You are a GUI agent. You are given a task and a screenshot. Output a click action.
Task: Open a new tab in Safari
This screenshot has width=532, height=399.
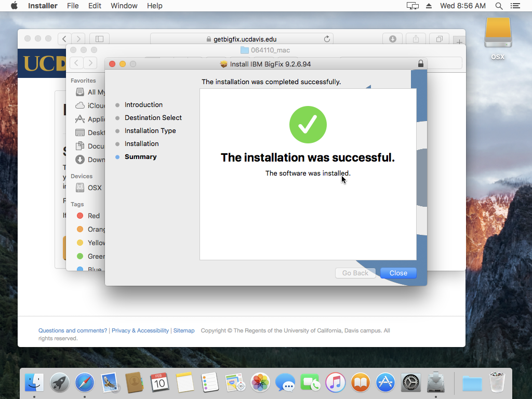coord(459,42)
